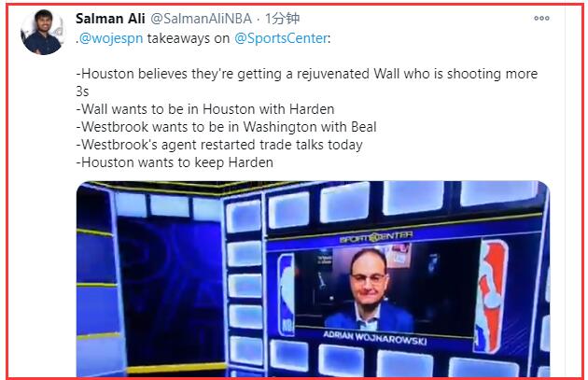Click the Salman Ali display name
This screenshot has height=380, width=588.
coord(110,19)
